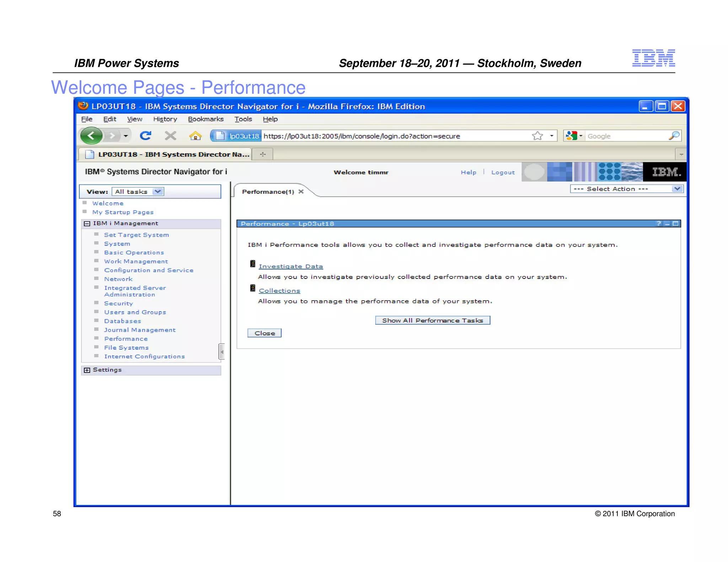Open Performance in the navigation tree

tap(126, 339)
